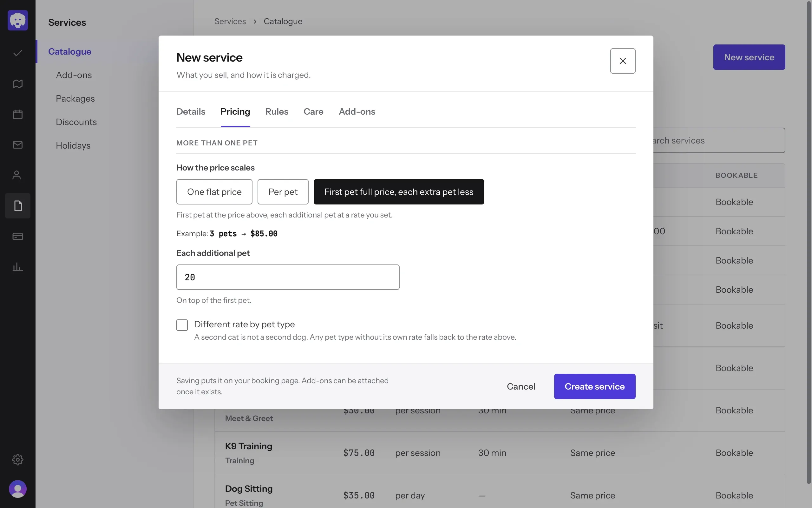Open the person clients sidebar icon
Screen dimensions: 812x508
click(x=17, y=175)
